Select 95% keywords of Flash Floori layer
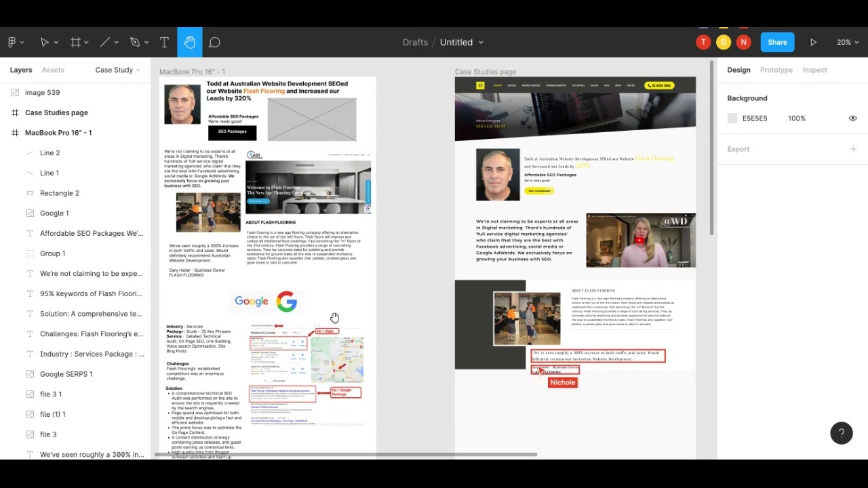Image resolution: width=868 pixels, height=488 pixels. pyautogui.click(x=75, y=293)
